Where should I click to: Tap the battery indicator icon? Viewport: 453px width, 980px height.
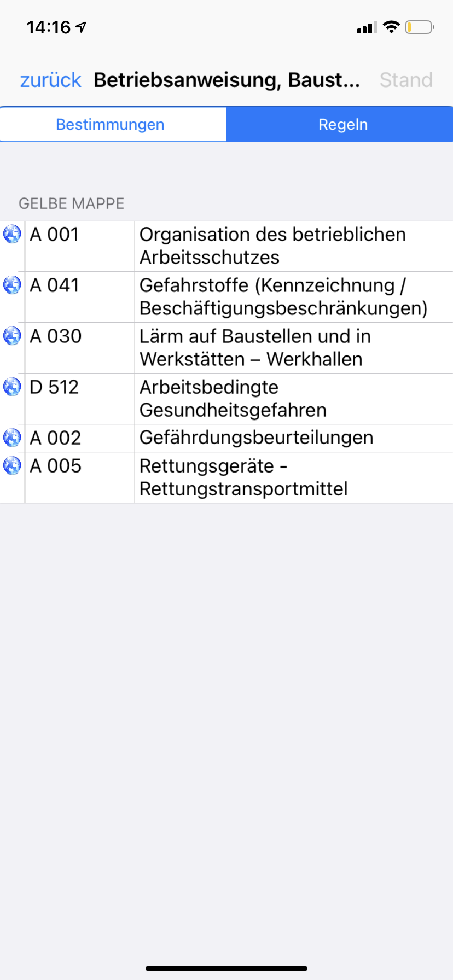[420, 27]
